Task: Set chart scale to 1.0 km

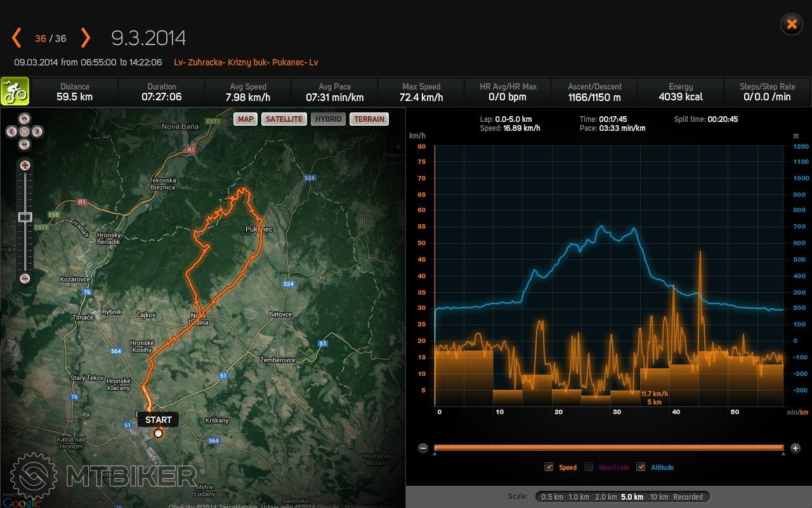Action: 579,497
